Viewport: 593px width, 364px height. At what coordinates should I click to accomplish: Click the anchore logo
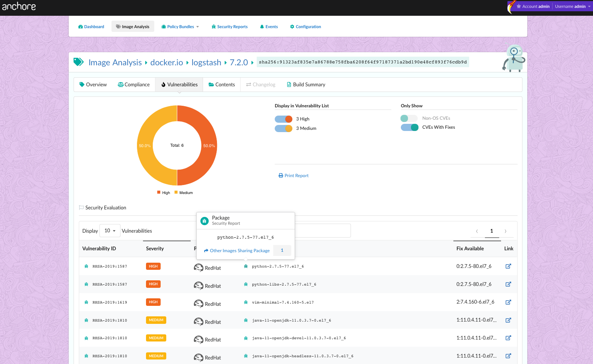(x=19, y=6)
